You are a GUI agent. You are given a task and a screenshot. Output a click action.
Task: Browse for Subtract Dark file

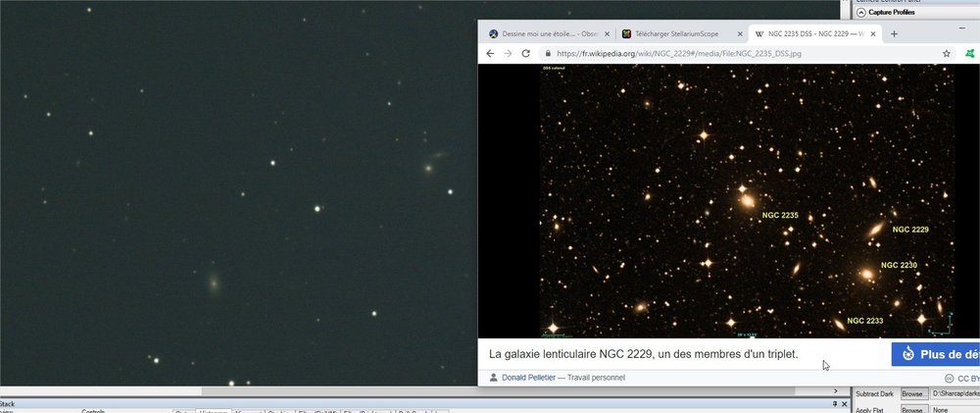point(913,394)
